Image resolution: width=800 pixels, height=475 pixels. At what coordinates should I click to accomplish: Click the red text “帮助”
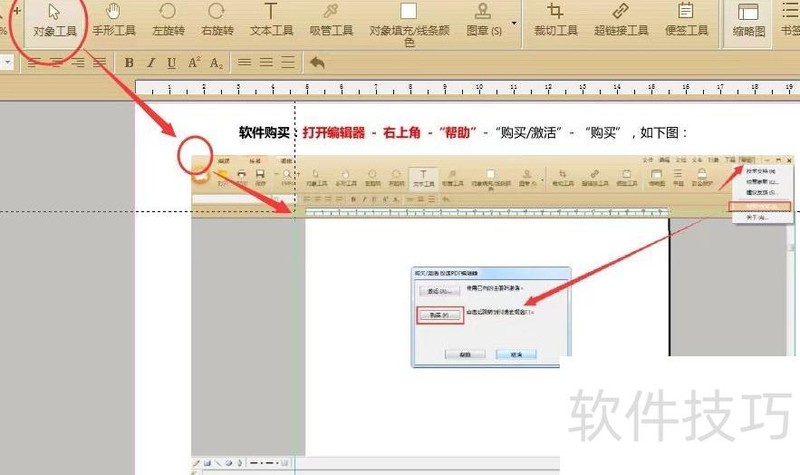tap(458, 133)
